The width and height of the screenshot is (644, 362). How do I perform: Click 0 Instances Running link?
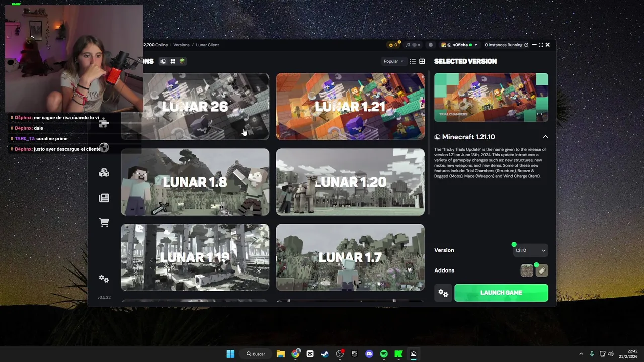coord(506,45)
